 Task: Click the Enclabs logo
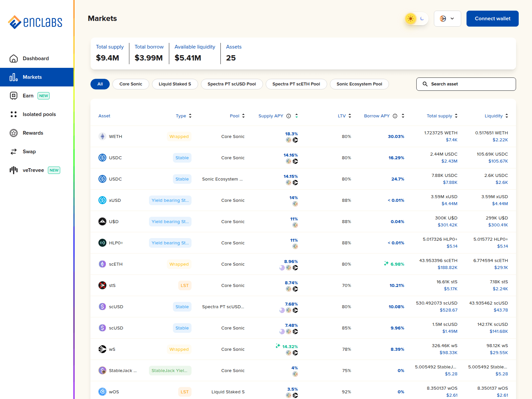[x=35, y=22]
